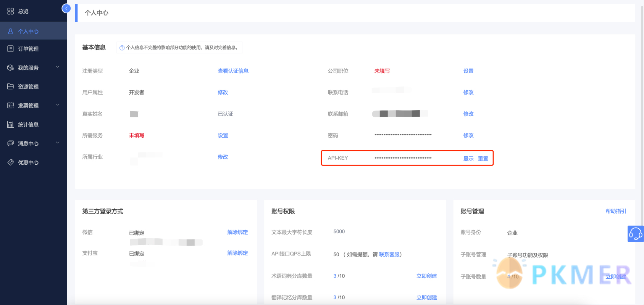This screenshot has height=305, width=644.
Task: Click the Resource Management folder icon
Action: pos(10,87)
